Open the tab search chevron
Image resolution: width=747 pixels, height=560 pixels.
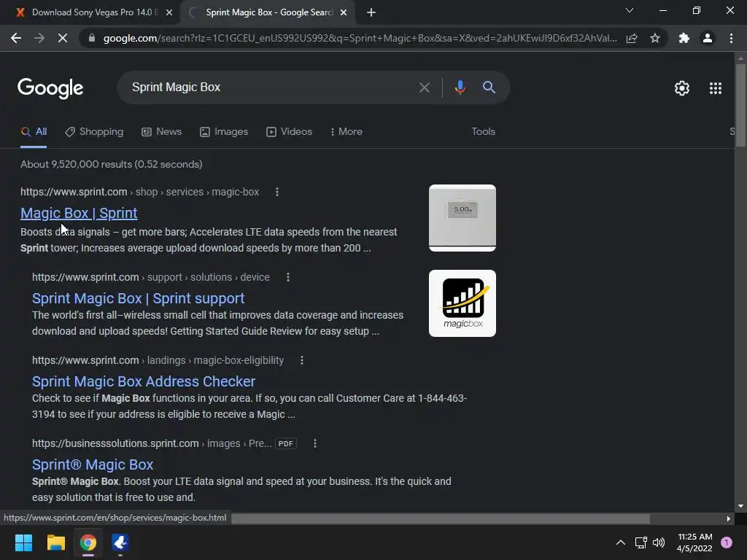click(630, 10)
